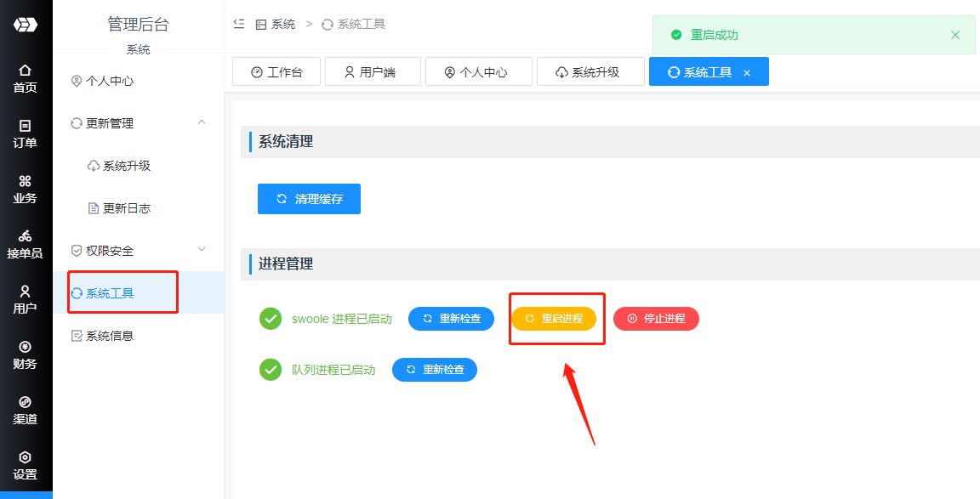Open 订单 section in the dark sidebar

(x=25, y=134)
